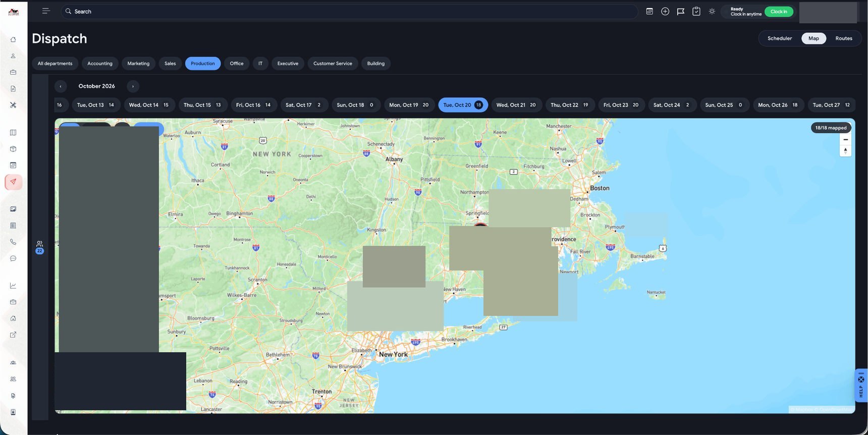Switch to the Scheduler view
The image size is (868, 435).
pos(780,38)
